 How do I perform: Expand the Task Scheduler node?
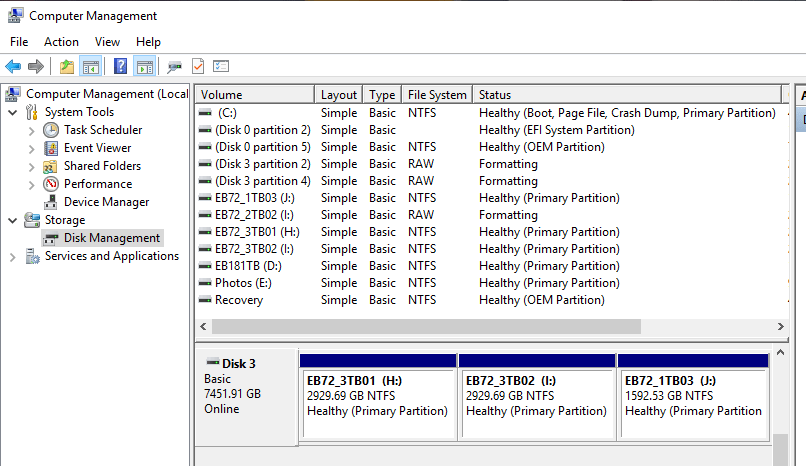point(31,130)
